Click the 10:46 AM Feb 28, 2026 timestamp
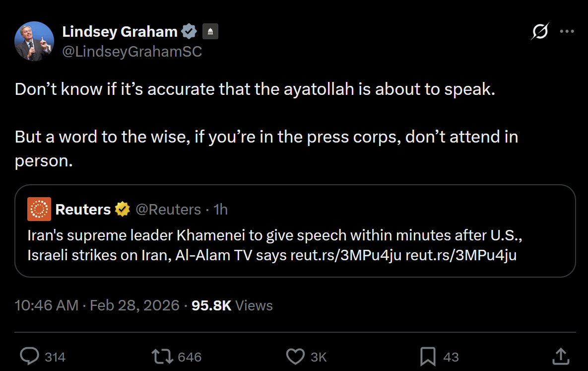This screenshot has width=588, height=371. coord(97,305)
